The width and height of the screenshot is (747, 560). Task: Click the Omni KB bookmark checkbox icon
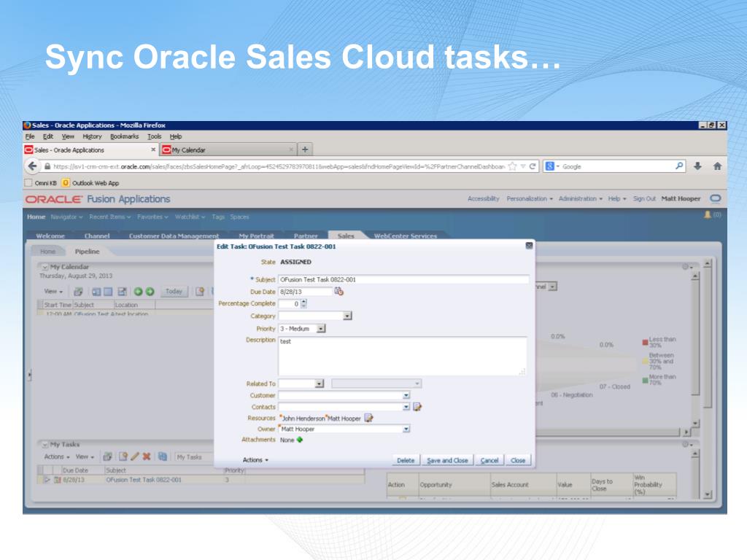(28, 183)
